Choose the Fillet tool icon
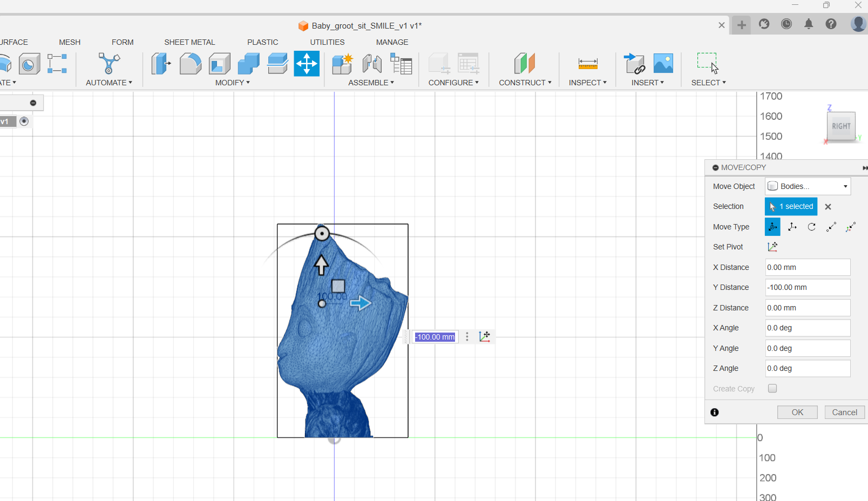This screenshot has height=501, width=868. coord(190,64)
